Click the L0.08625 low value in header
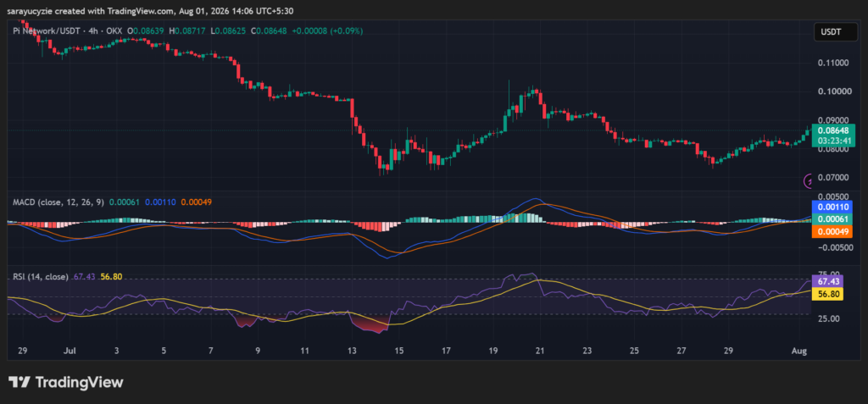This screenshot has height=404, width=868. (230, 31)
